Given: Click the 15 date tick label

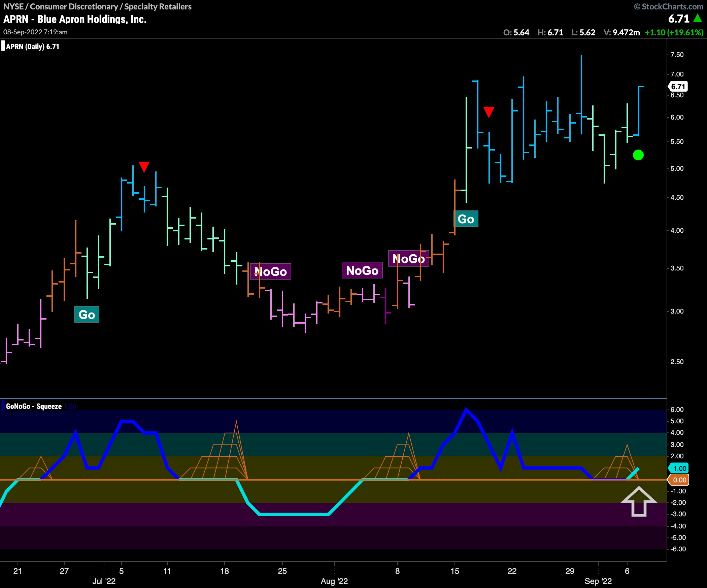Looking at the screenshot, I should coord(455,571).
